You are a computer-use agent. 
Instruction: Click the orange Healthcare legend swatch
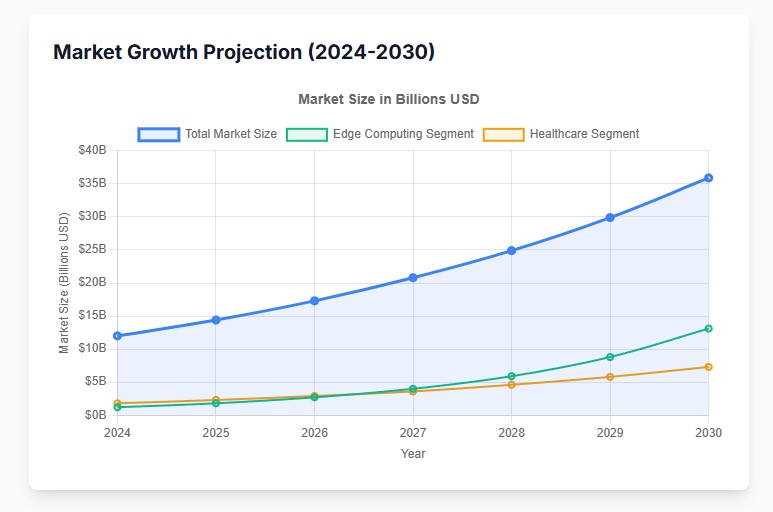(504, 134)
